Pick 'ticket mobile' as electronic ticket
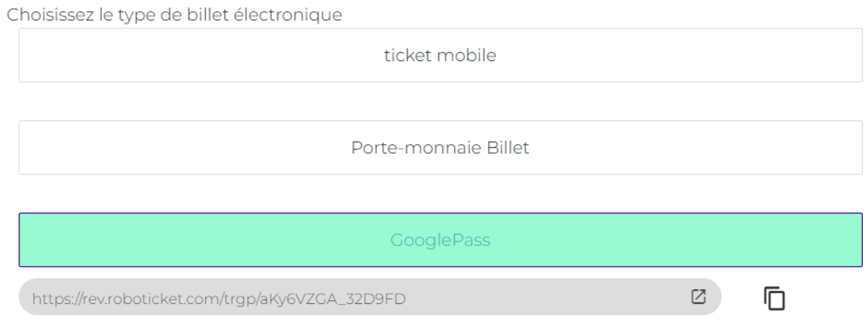 (441, 55)
